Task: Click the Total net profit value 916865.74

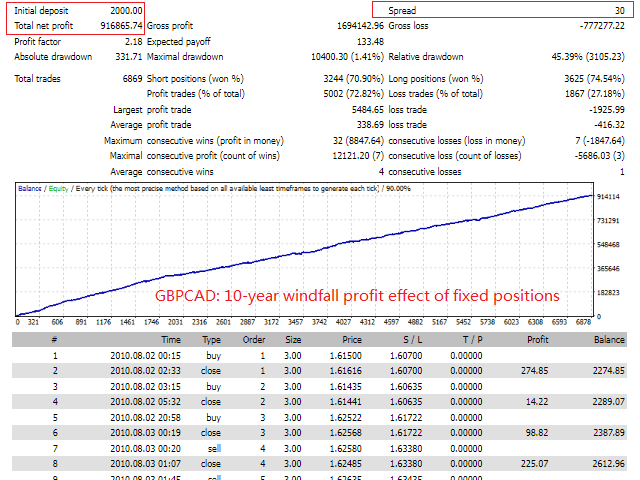Action: pos(121,26)
